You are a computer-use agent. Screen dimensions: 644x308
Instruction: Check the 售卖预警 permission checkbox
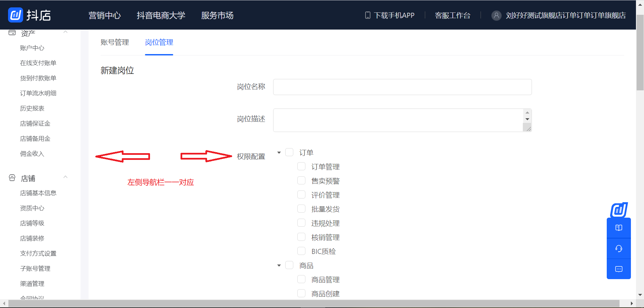(x=301, y=180)
